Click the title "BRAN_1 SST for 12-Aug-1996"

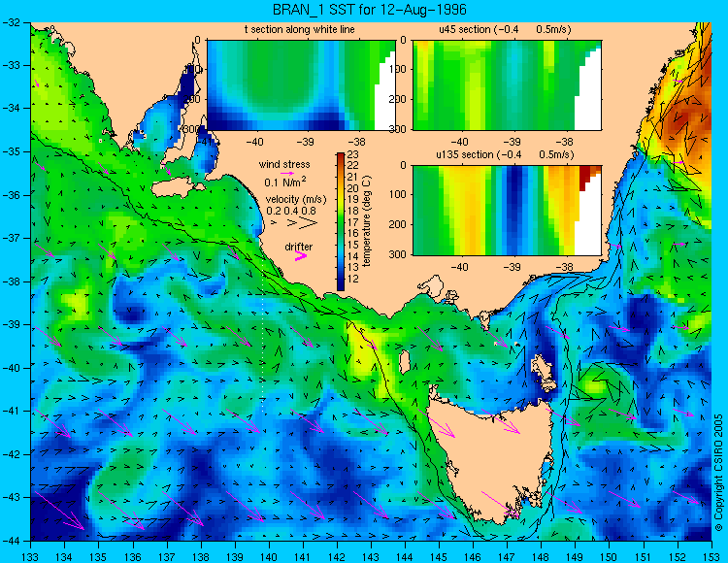coord(370,10)
